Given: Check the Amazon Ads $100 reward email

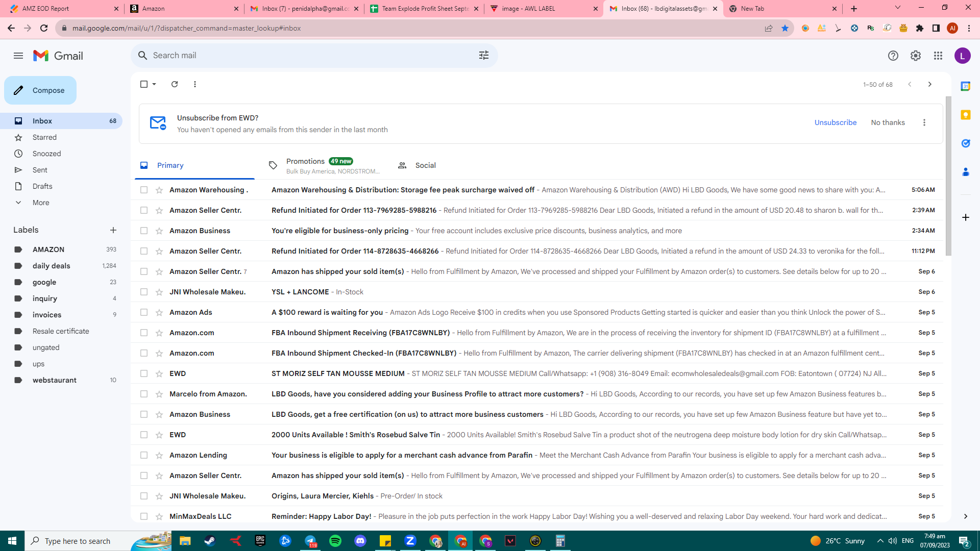Looking at the screenshot, I should (144, 312).
